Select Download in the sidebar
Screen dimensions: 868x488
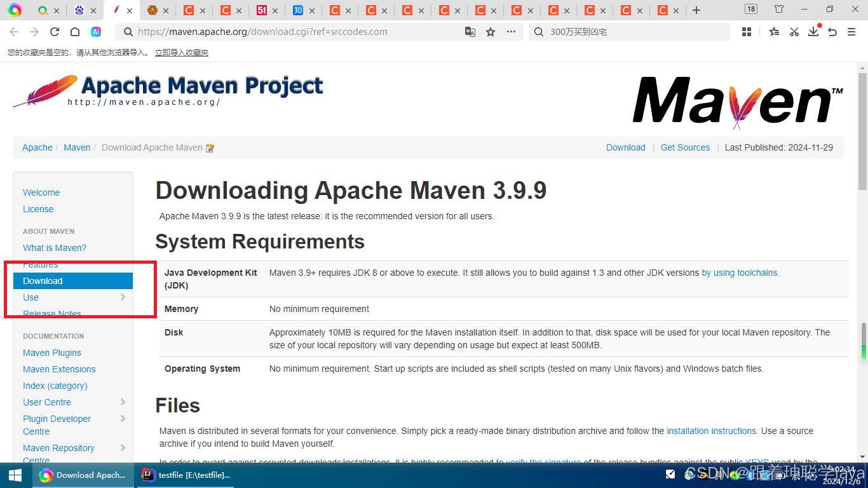(73, 281)
